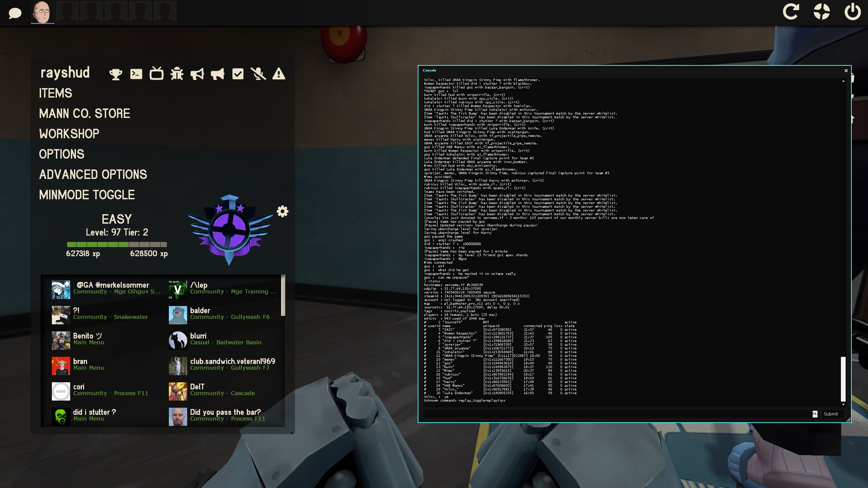
Task: Click the 'Level: 97 Tier: 2' text
Action: pos(117,232)
